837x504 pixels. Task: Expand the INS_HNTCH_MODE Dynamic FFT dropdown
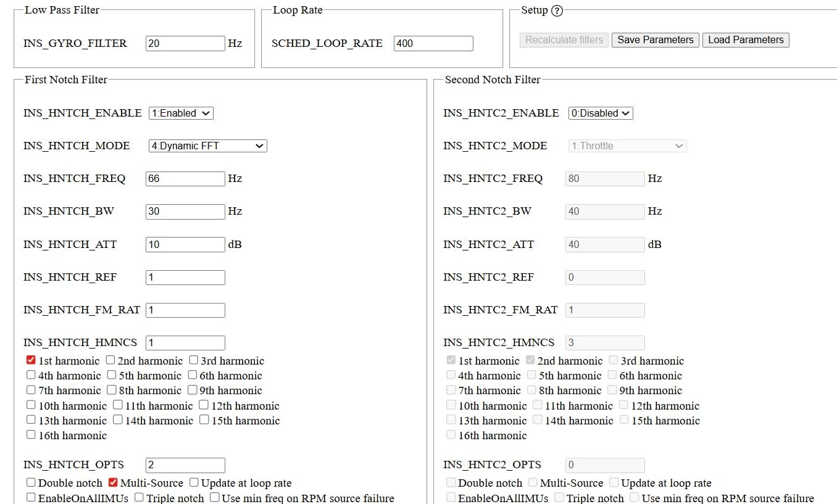pyautogui.click(x=207, y=146)
